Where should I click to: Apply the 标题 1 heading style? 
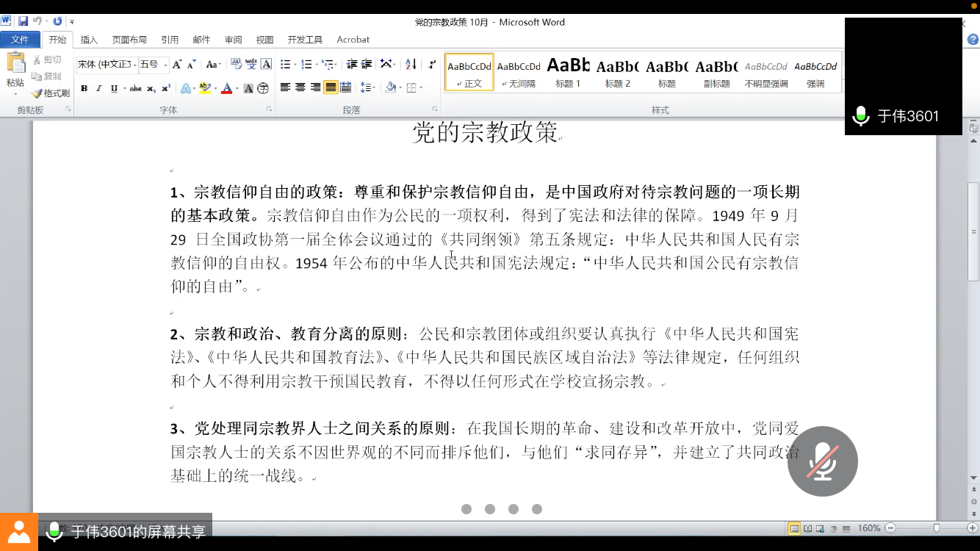[568, 73]
